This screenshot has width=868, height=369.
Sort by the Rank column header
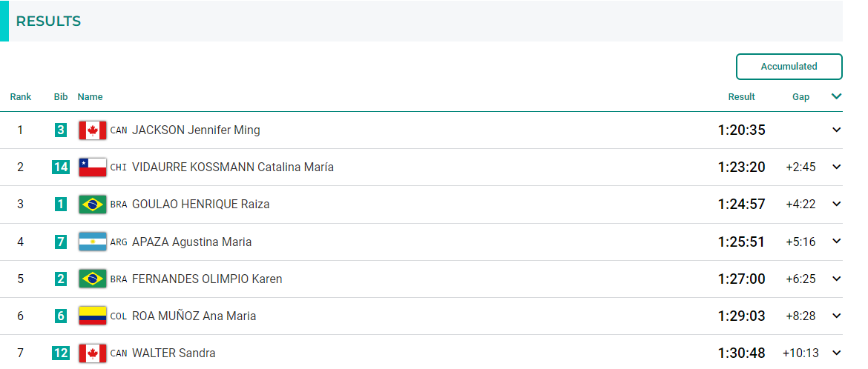point(21,97)
